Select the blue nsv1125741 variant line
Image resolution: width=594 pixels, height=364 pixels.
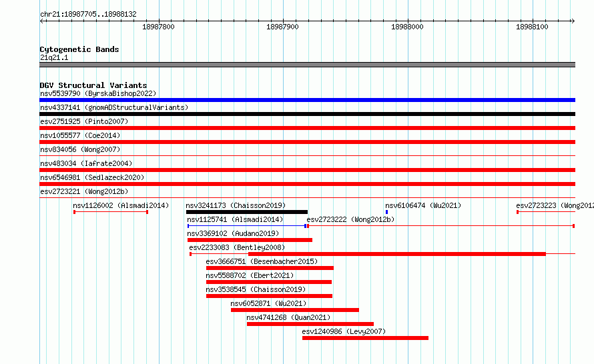(247, 226)
